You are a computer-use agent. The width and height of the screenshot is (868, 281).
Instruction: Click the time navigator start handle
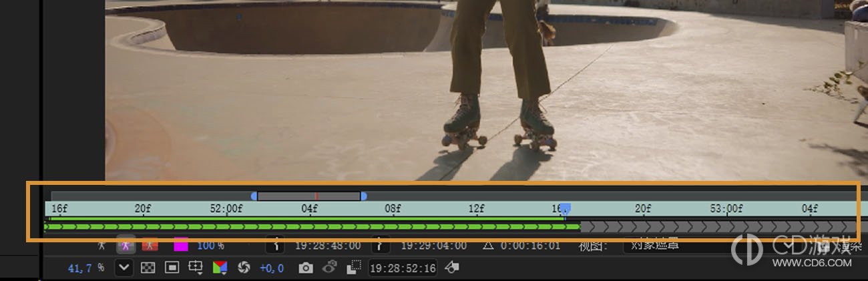pos(254,196)
